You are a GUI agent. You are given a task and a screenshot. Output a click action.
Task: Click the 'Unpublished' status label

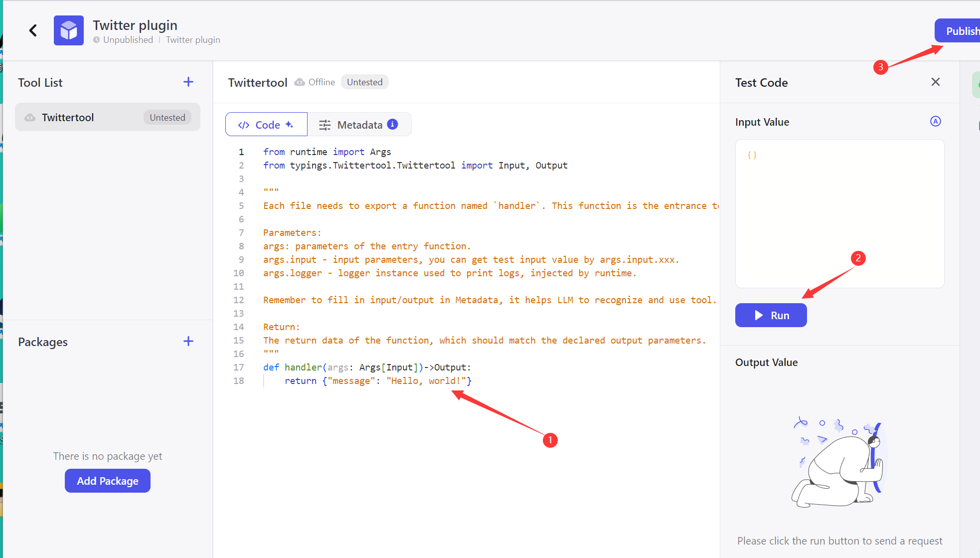[128, 40]
